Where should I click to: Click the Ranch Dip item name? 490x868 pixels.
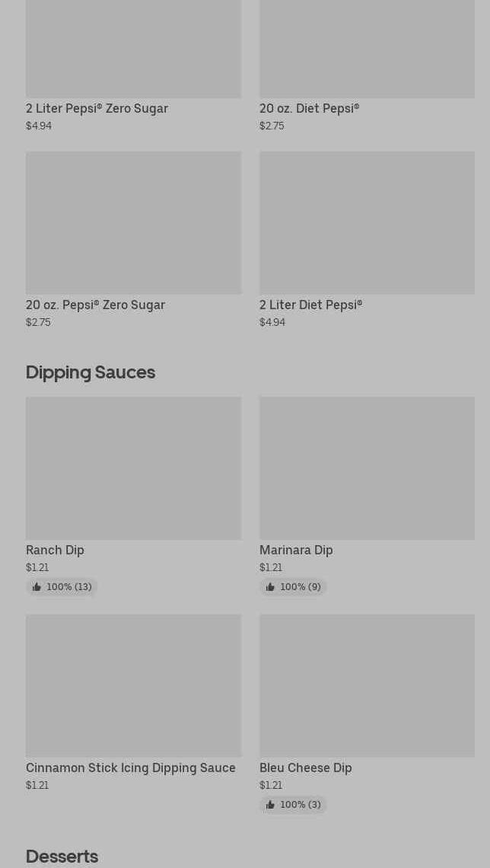point(55,550)
